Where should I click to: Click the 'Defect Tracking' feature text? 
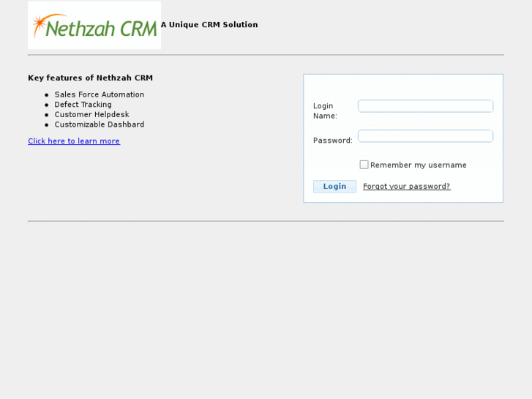pyautogui.click(x=83, y=105)
